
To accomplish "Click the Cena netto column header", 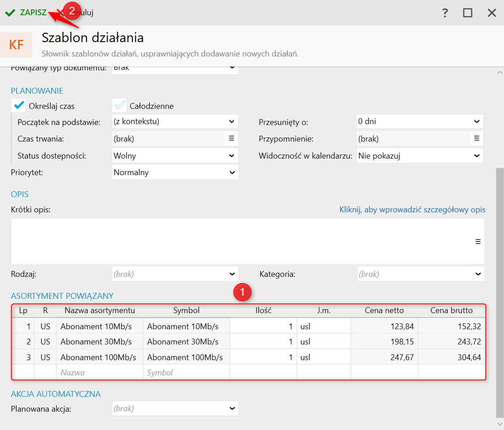I will pyautogui.click(x=384, y=310).
